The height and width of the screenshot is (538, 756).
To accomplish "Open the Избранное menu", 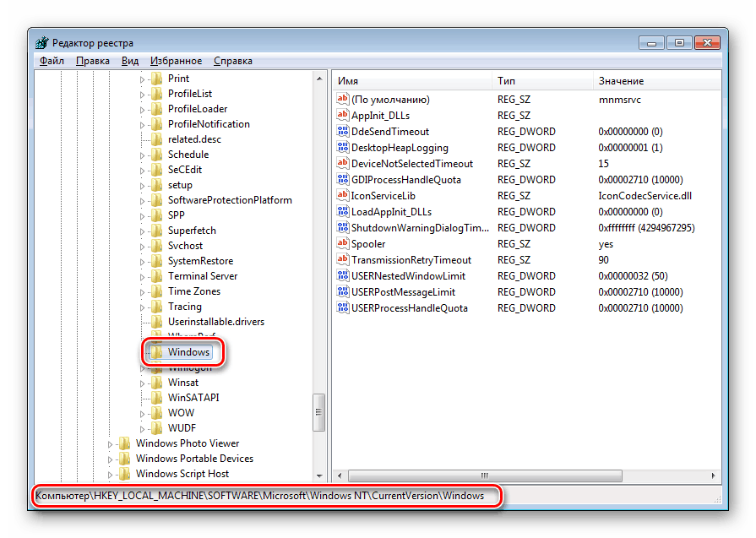I will coord(176,61).
